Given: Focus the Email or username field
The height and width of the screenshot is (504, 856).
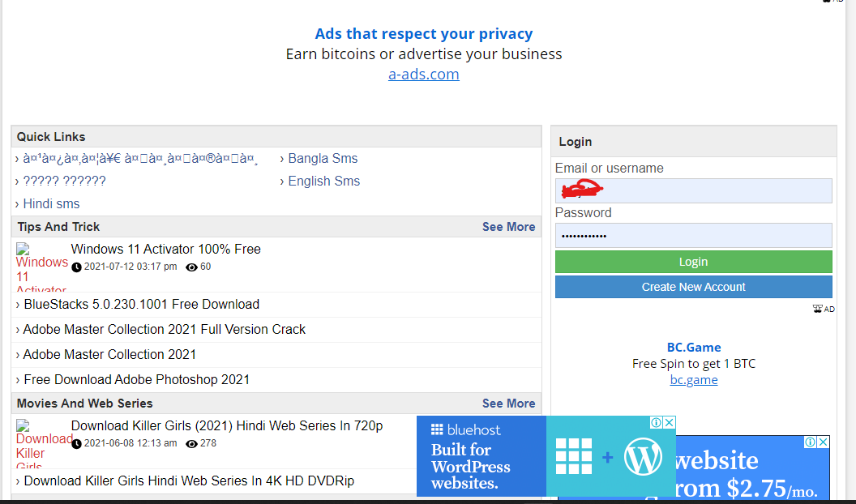Looking at the screenshot, I should 693,191.
